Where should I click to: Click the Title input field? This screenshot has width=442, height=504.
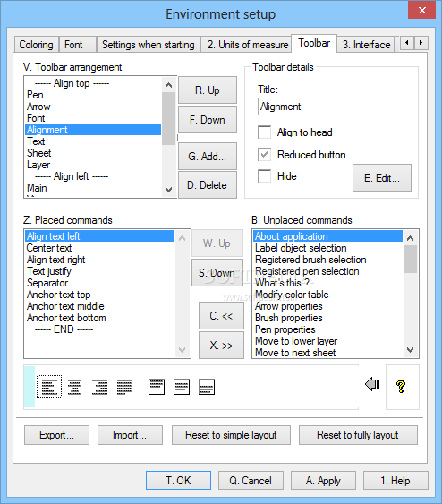(318, 107)
